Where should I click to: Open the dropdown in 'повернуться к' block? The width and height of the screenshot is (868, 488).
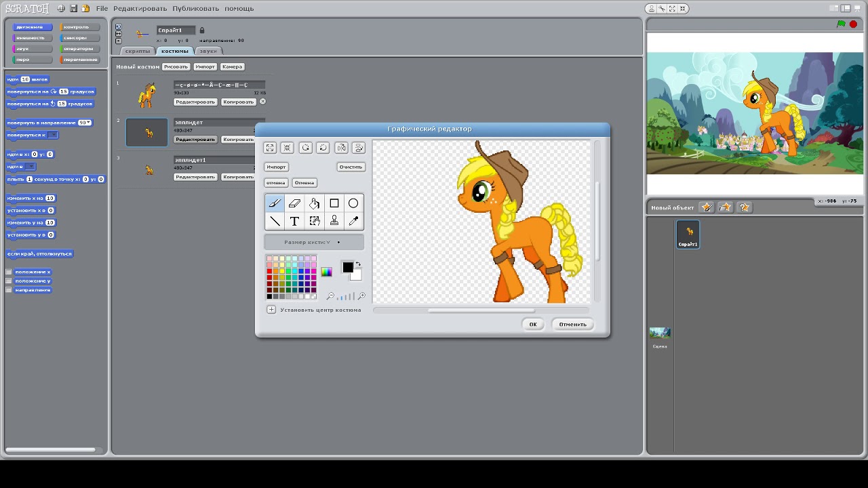(53, 135)
